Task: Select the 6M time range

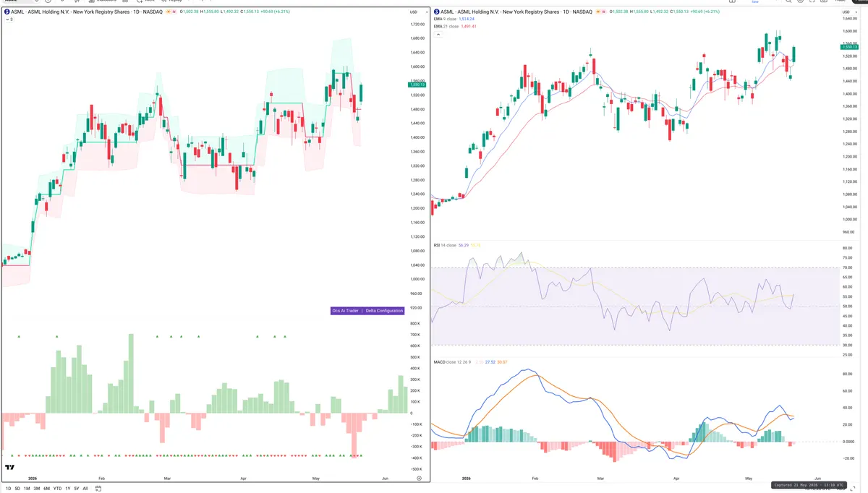Action: click(x=46, y=489)
